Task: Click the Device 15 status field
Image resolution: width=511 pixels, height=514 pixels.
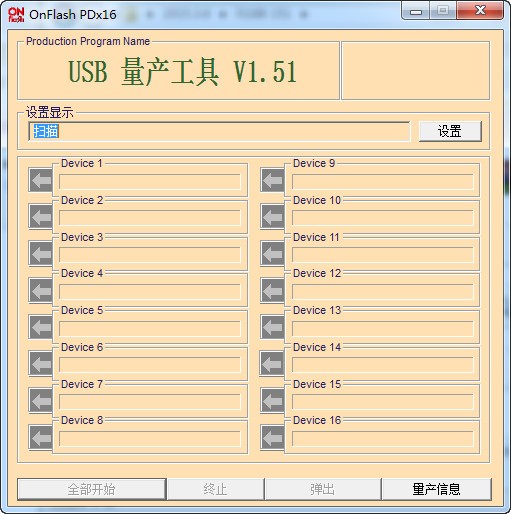Action: click(x=383, y=402)
